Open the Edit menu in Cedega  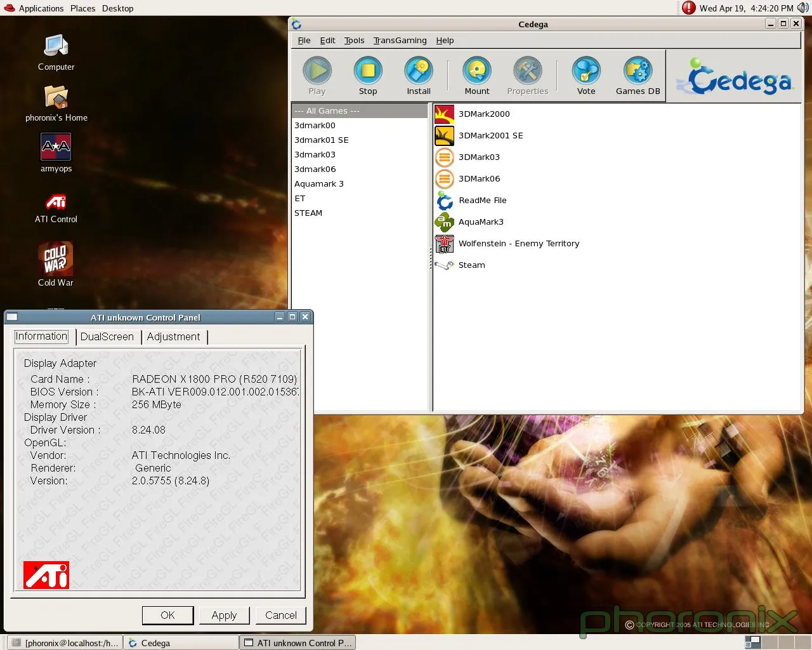point(327,40)
